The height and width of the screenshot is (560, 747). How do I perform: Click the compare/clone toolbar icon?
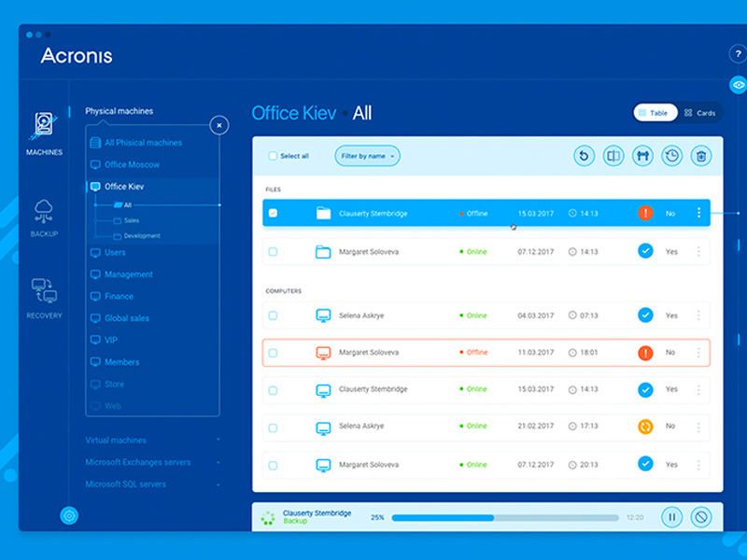[613, 156]
